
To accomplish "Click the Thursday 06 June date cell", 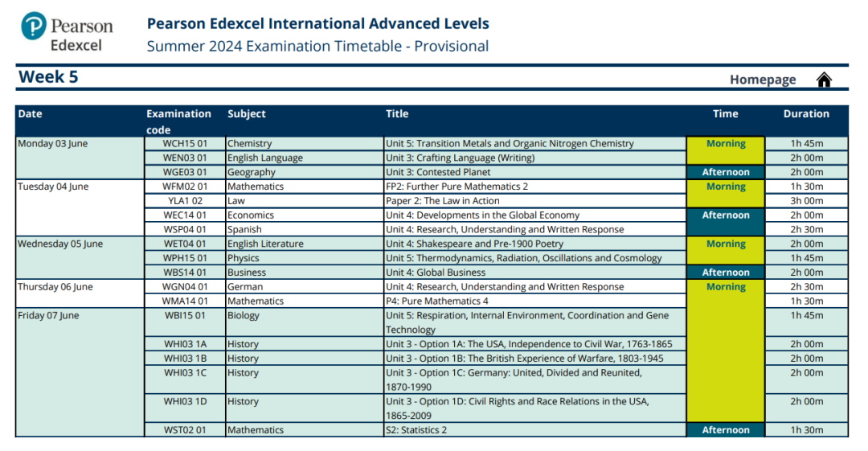I will pyautogui.click(x=80, y=294).
